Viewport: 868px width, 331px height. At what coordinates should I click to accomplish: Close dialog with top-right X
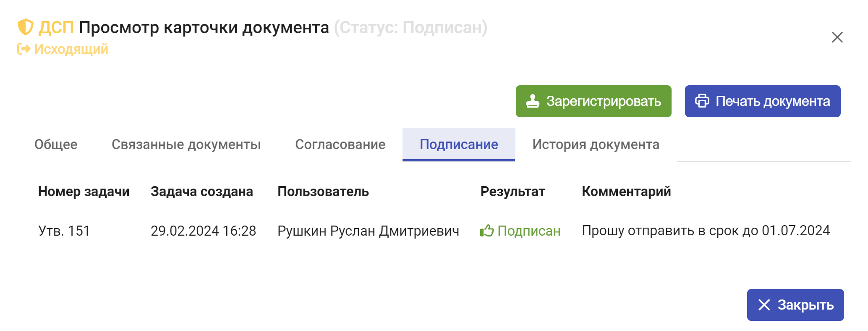tap(837, 37)
